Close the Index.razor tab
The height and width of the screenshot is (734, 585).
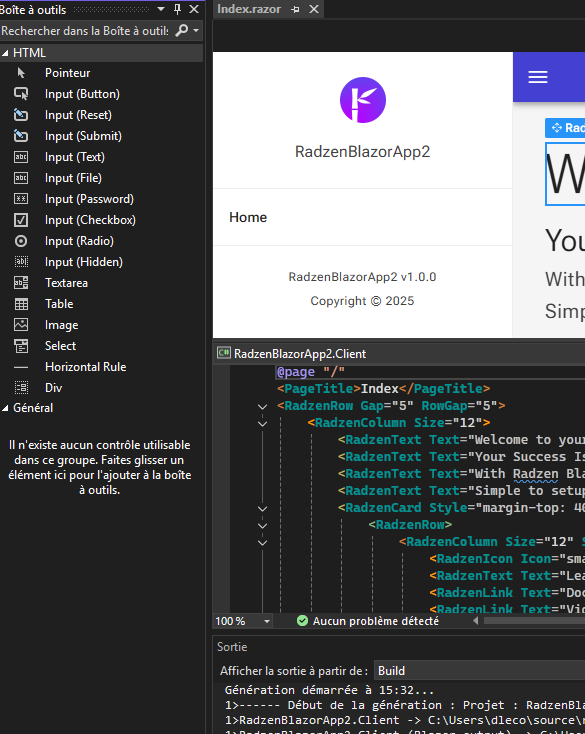click(314, 9)
